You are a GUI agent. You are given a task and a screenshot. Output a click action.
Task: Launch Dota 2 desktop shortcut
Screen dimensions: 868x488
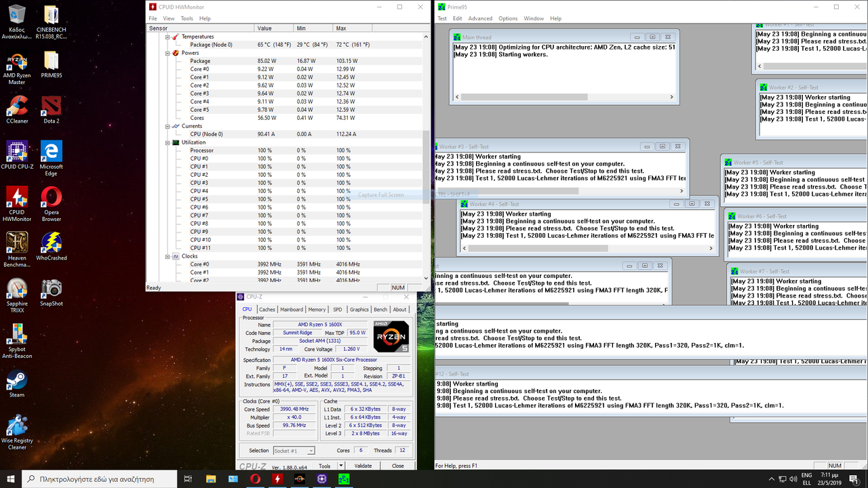(52, 109)
